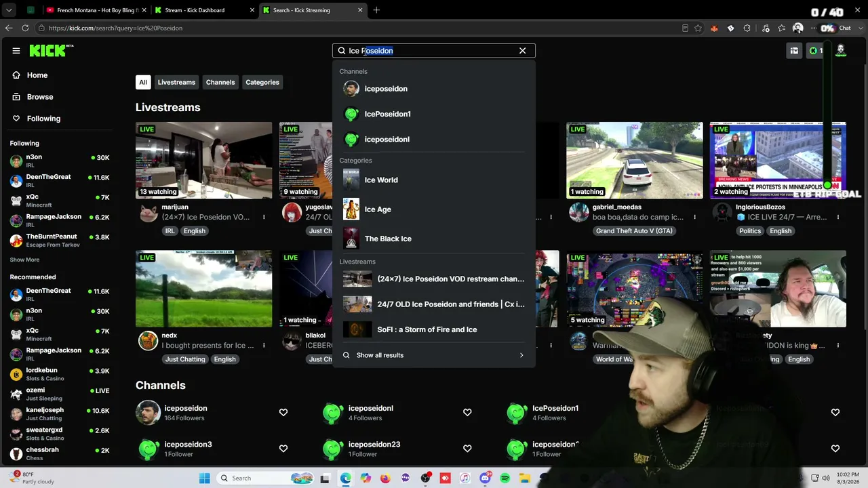This screenshot has width=868, height=488.
Task: Open ozemi in Recommended list
Action: point(60,394)
